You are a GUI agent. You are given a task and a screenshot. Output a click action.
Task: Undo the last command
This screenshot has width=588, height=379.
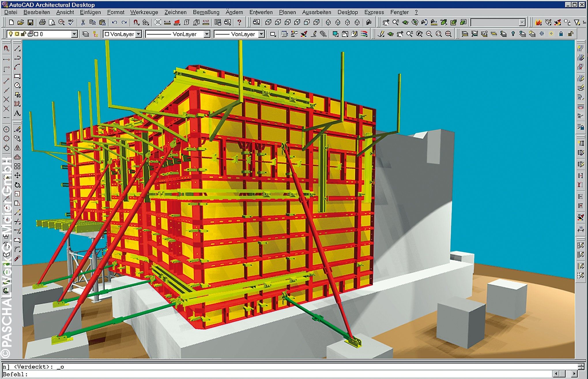(114, 22)
